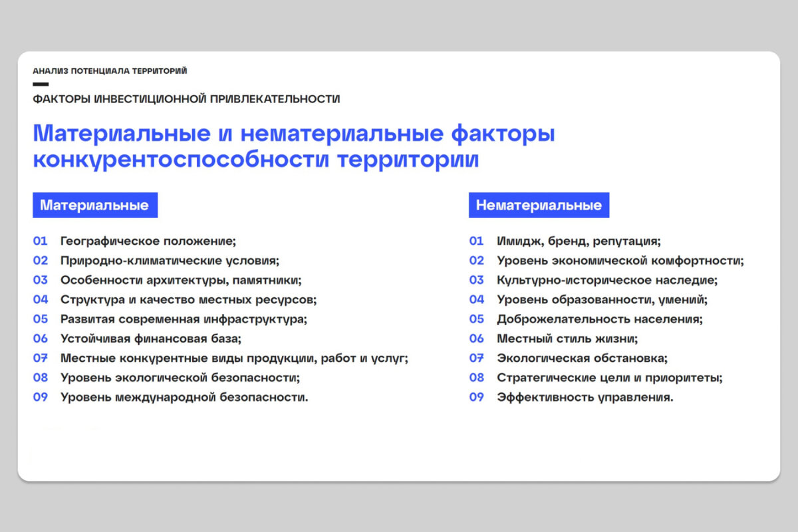Click subtitle 'ФАКТОРЫ ИНВЕСТИЦИОННОЙ ПРИВЛЕКАТЕЛЬНОСТИ'
Image resolution: width=798 pixels, height=532 pixels.
tap(186, 99)
